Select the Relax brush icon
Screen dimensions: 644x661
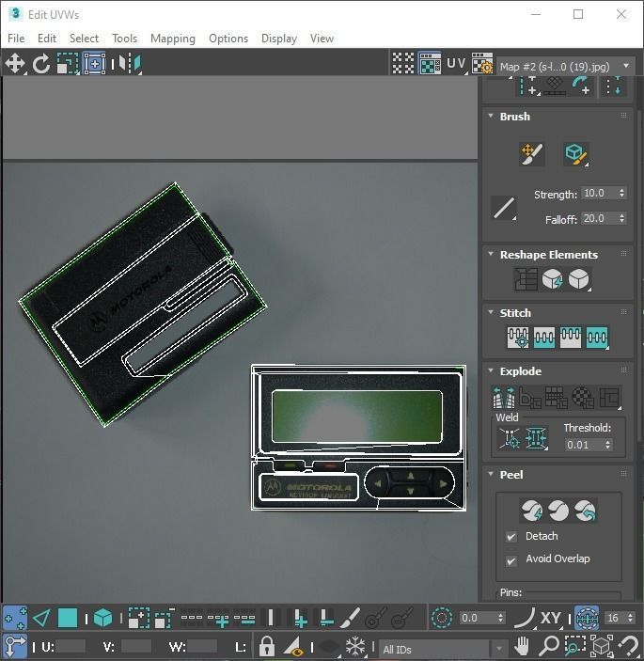click(x=575, y=154)
